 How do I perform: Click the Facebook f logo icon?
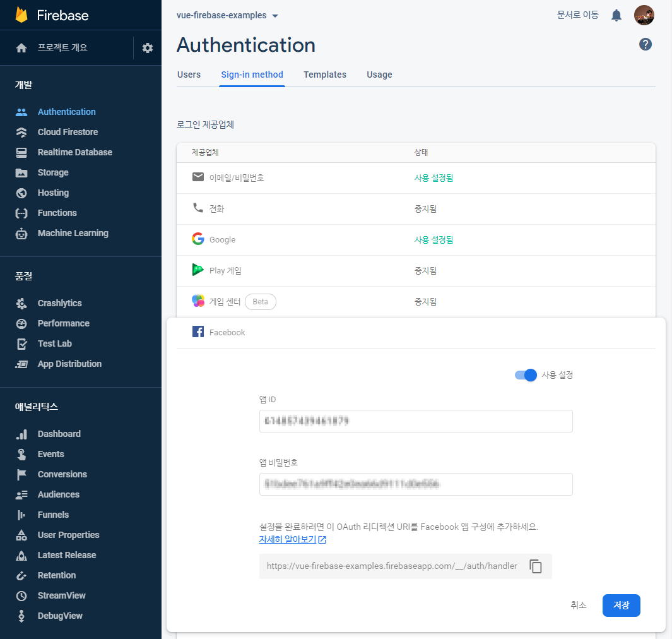198,331
